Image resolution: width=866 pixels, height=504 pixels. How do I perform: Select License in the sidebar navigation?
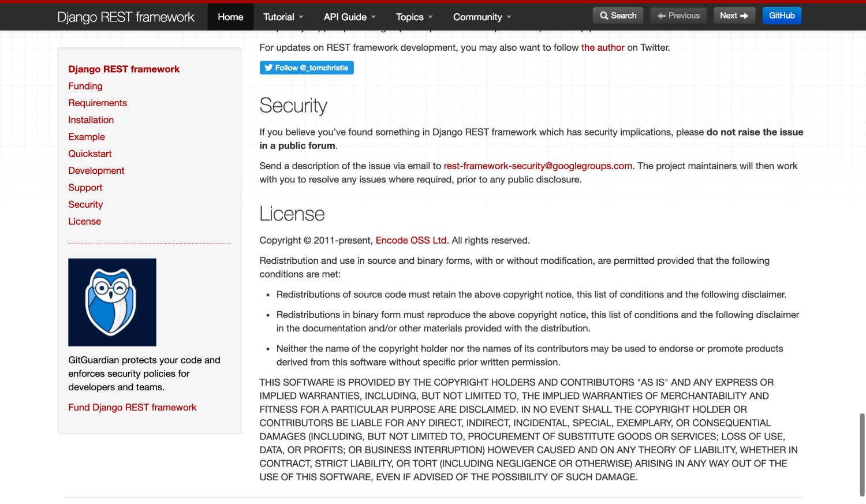pyautogui.click(x=84, y=221)
